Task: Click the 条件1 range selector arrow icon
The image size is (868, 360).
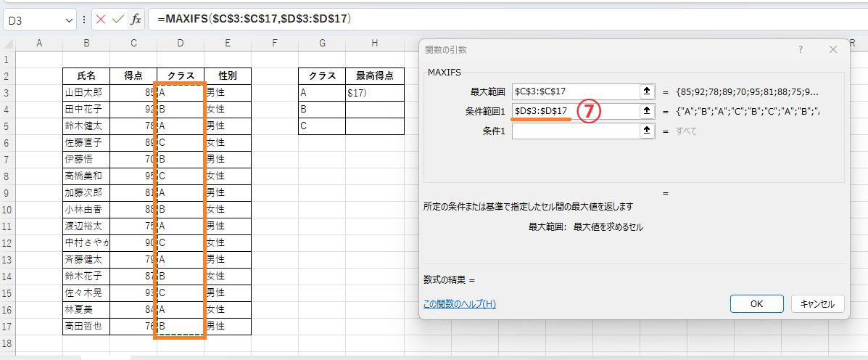Action: point(645,131)
